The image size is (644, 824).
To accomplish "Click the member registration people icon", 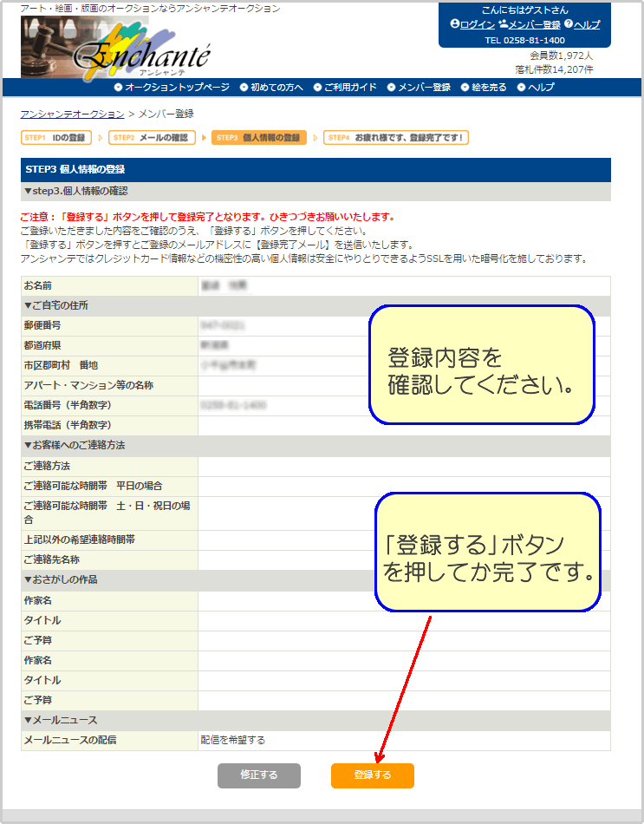I will pyautogui.click(x=503, y=23).
